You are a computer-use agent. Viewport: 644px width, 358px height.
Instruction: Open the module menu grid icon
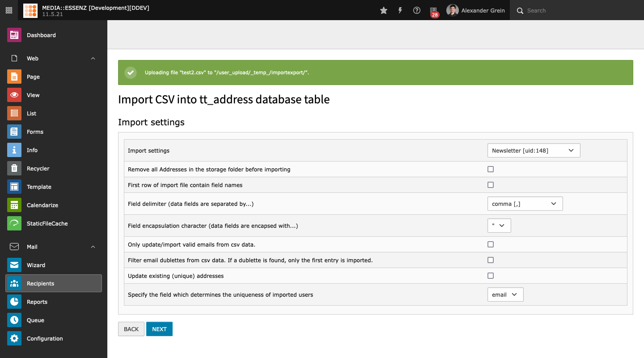(9, 10)
